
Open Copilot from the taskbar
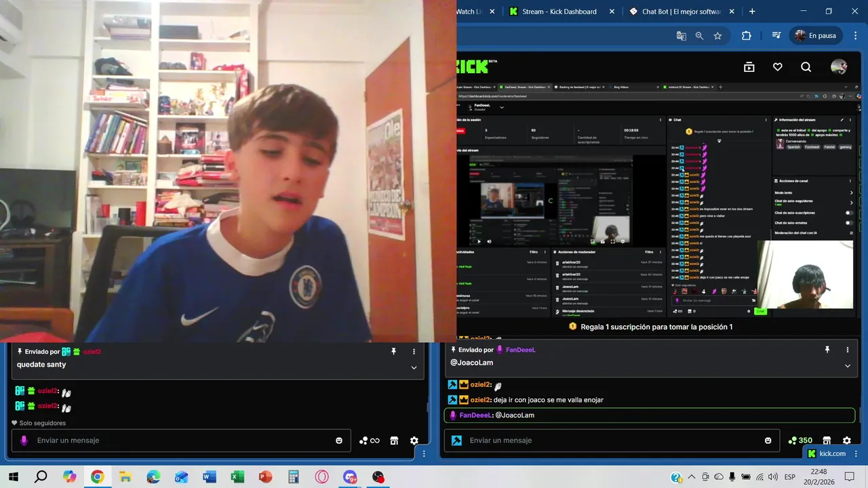(69, 477)
